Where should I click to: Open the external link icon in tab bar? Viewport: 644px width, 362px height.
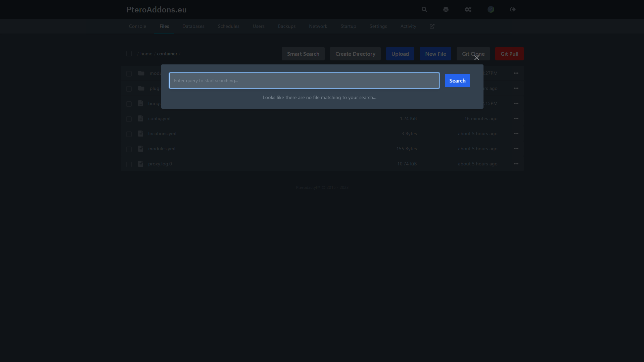(x=432, y=26)
